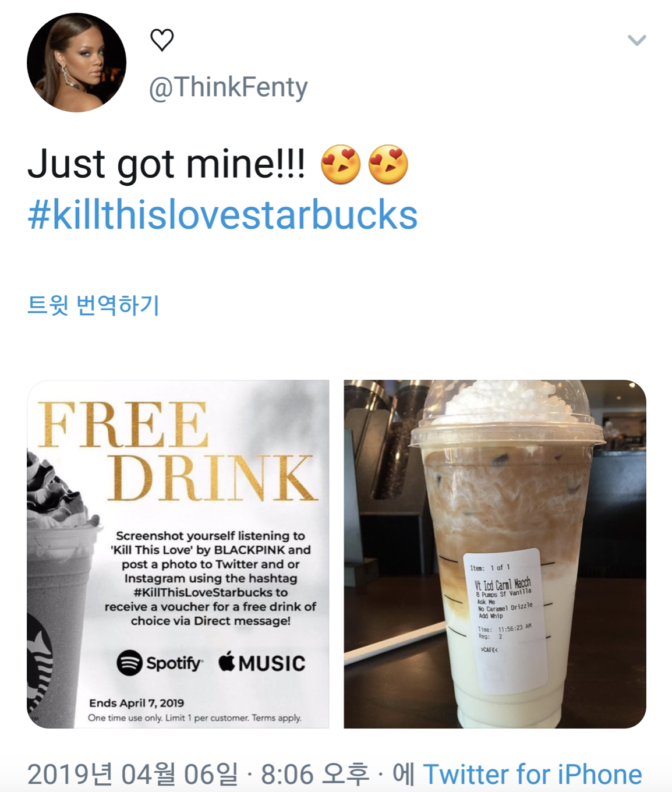Click the Twitter for iPhone source link
Viewport: 672px width, 792px height.
tap(532, 775)
